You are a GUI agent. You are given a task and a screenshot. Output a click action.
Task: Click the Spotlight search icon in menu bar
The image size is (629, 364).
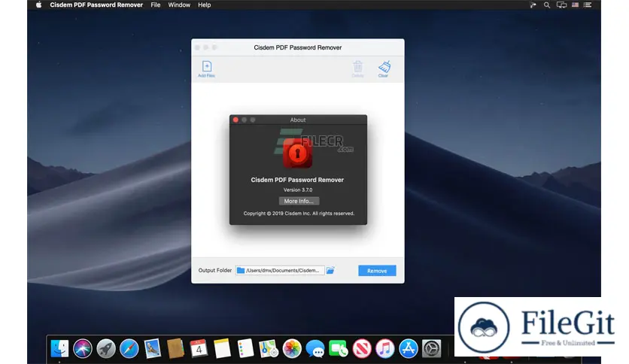(547, 5)
